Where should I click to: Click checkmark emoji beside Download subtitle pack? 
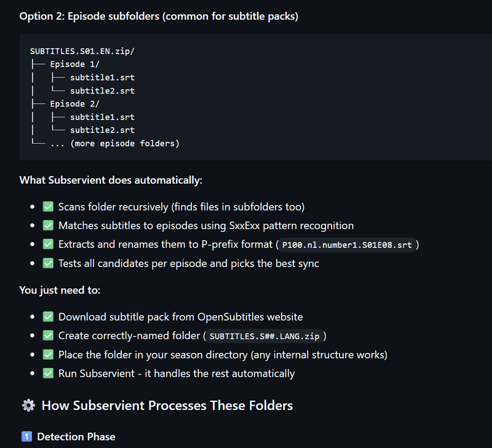[x=48, y=317]
